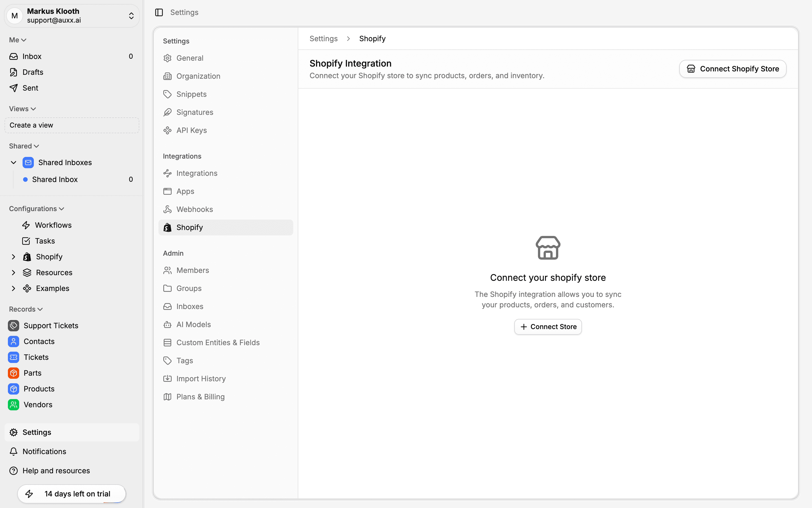
Task: Open Plans & Billing page
Action: pyautogui.click(x=226, y=397)
